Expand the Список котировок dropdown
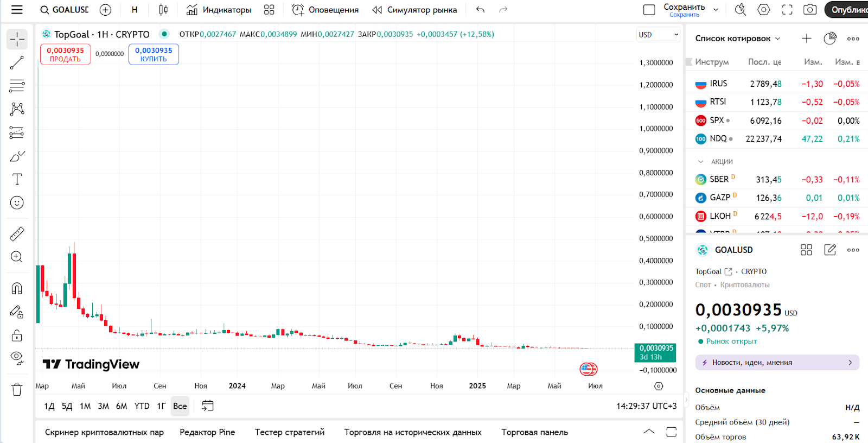The height and width of the screenshot is (443, 868). pyautogui.click(x=738, y=38)
